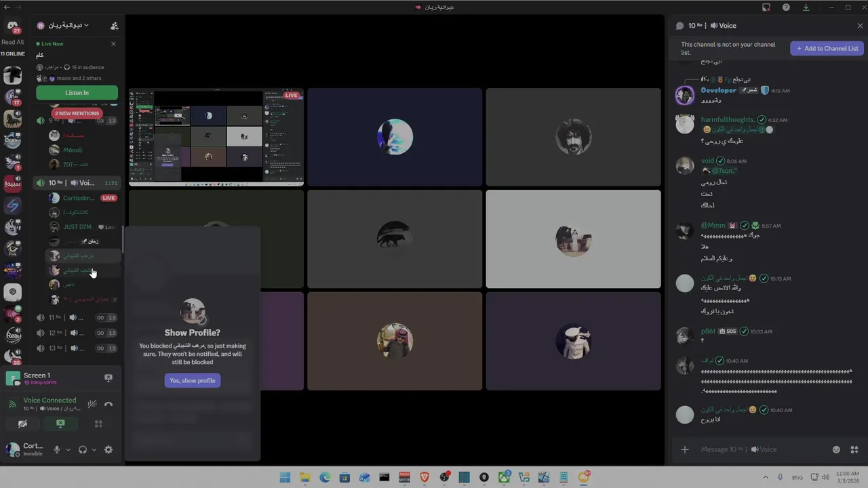Open apps launcher icon in message box

coord(854,449)
